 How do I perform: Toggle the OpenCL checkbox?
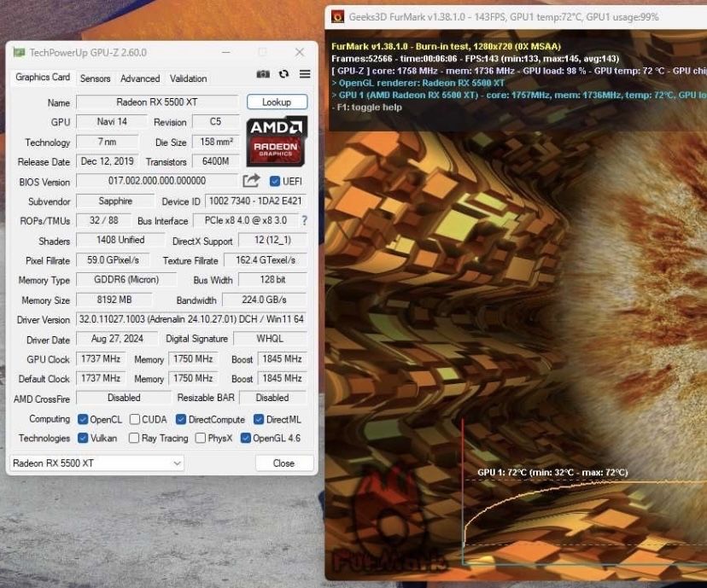pyautogui.click(x=83, y=419)
